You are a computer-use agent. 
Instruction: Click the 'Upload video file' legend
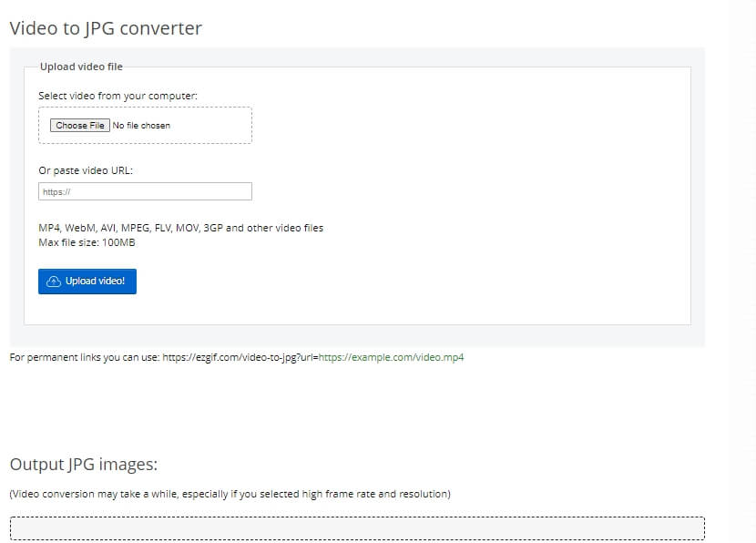coord(81,67)
